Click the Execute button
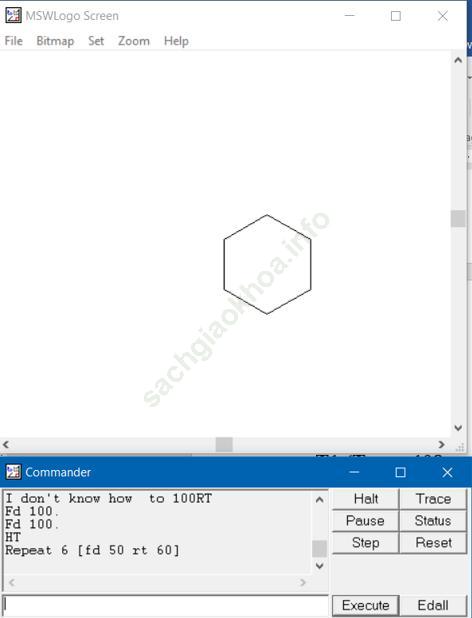This screenshot has height=618, width=472. click(366, 605)
